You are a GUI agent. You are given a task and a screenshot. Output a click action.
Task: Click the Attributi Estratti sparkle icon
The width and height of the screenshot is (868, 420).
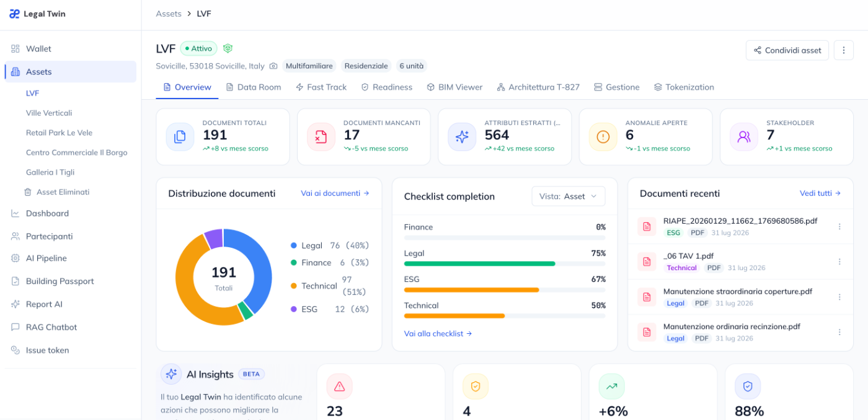[462, 137]
